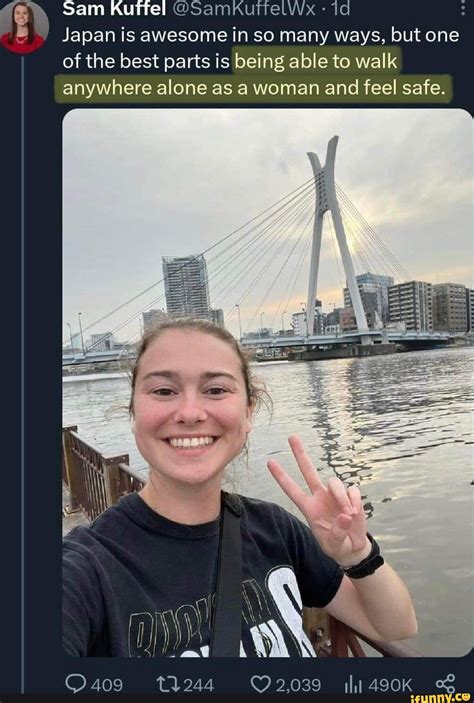Open the attached bridge selfie photo
Screen dimensions: 474x703
click(x=267, y=383)
